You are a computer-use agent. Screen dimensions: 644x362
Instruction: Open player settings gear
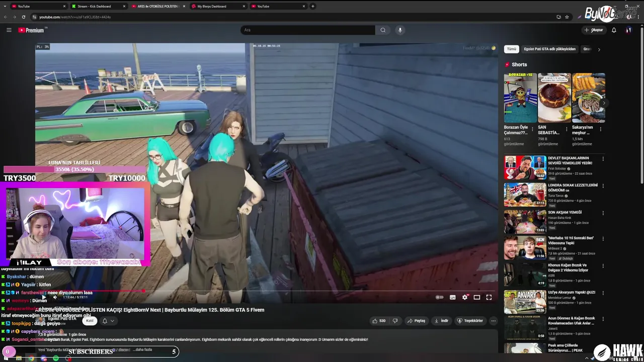tap(465, 297)
